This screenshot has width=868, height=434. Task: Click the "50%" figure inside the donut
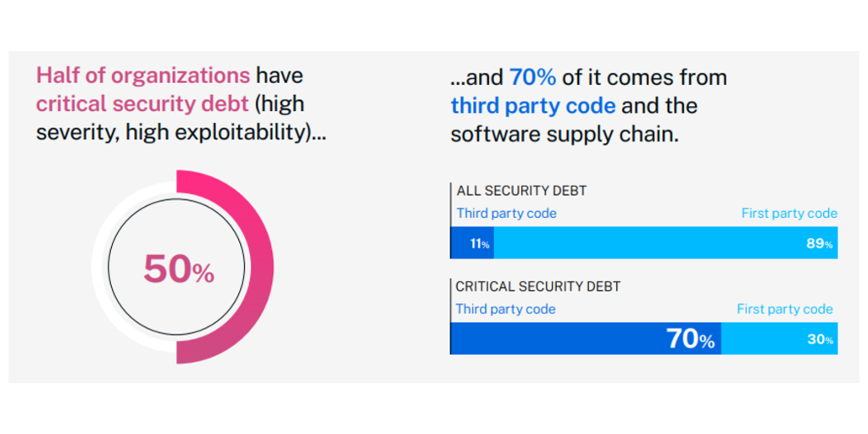[x=178, y=270]
